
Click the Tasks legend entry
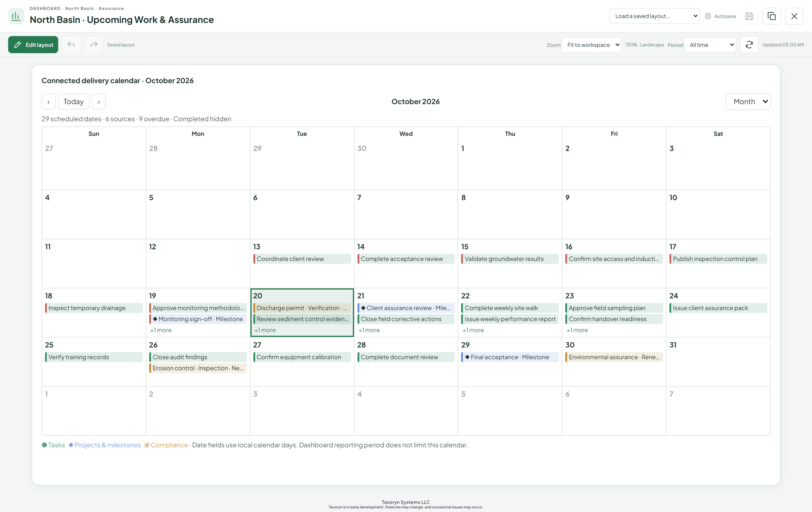(x=53, y=445)
